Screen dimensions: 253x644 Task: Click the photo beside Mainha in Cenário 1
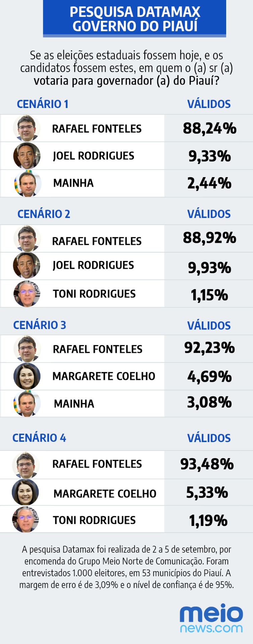(28, 183)
